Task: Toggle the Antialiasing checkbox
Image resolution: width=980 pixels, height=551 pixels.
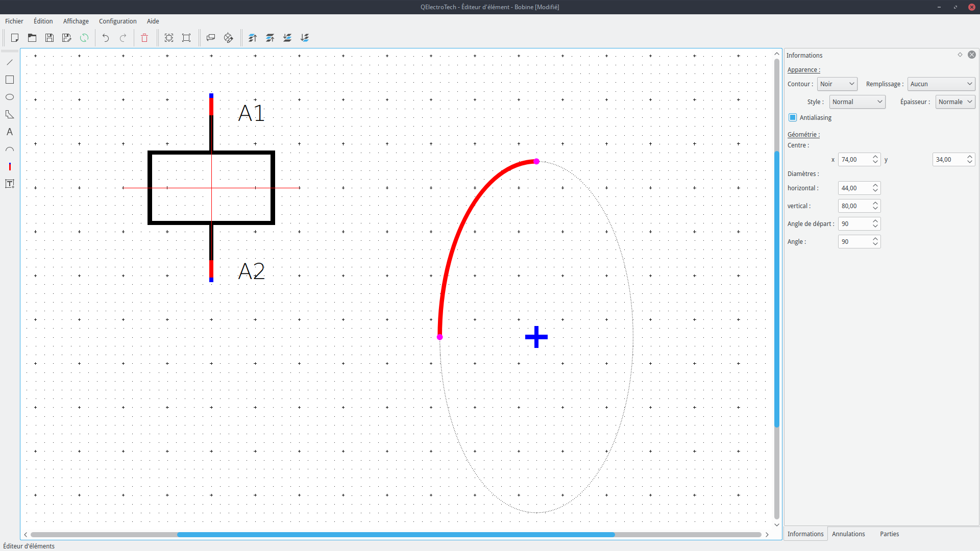Action: coord(793,117)
